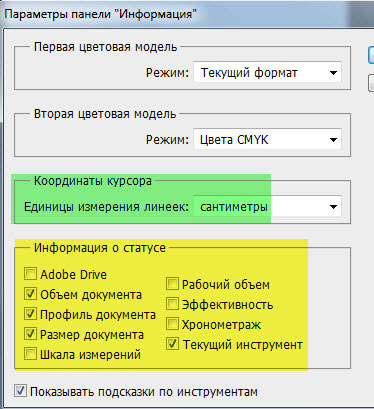
Task: Click the Информация о статусе group label
Action: click(x=100, y=248)
